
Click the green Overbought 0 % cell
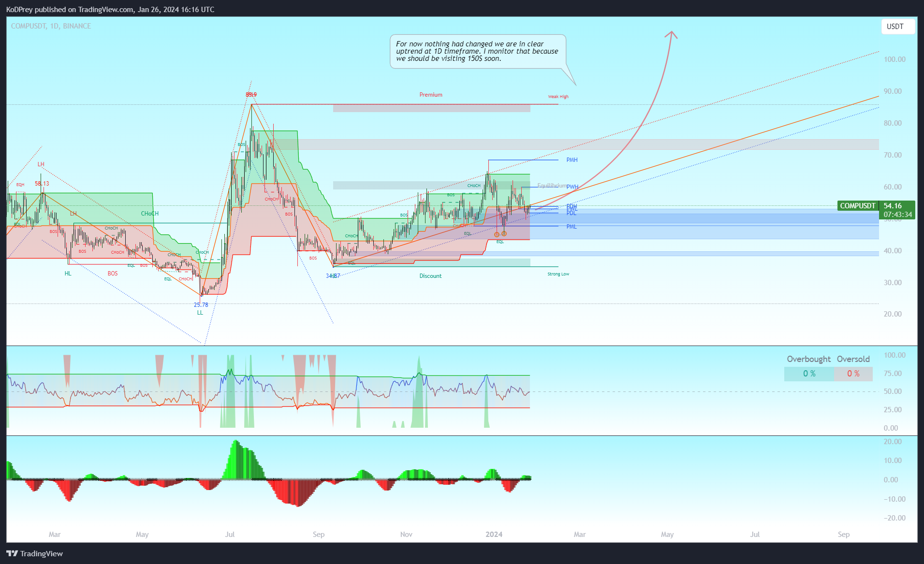tap(809, 374)
